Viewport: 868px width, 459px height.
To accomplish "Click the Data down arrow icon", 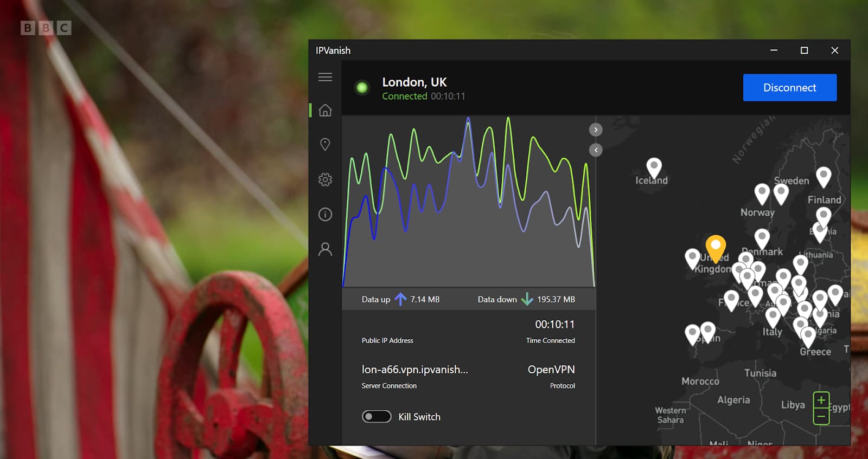I will pos(527,299).
